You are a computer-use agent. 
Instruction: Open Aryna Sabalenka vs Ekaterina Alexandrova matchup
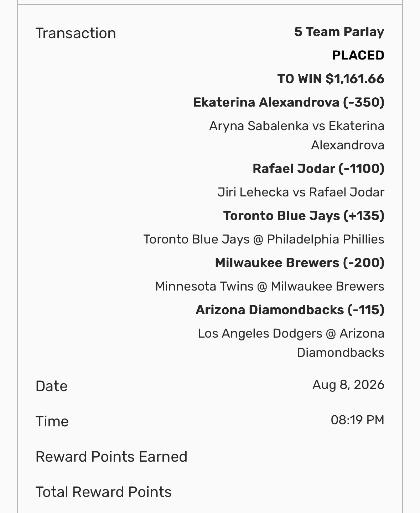pyautogui.click(x=297, y=135)
